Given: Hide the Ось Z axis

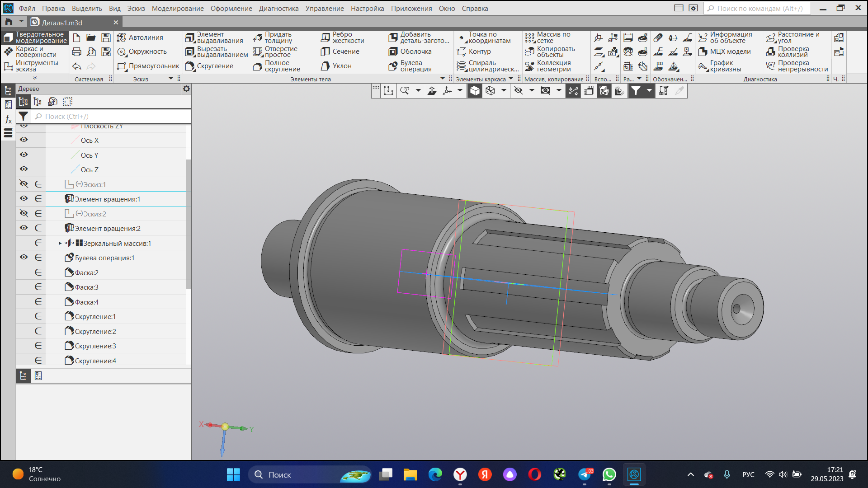Looking at the screenshot, I should tap(24, 169).
